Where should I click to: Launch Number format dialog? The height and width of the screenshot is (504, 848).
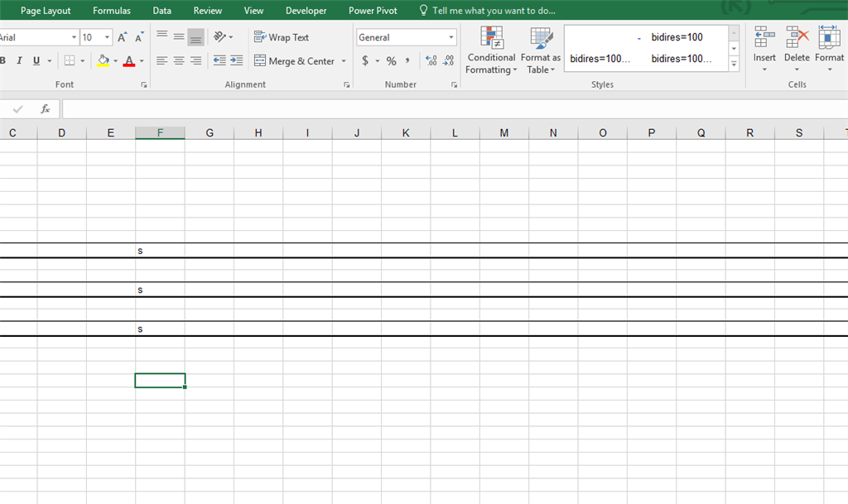coord(455,84)
